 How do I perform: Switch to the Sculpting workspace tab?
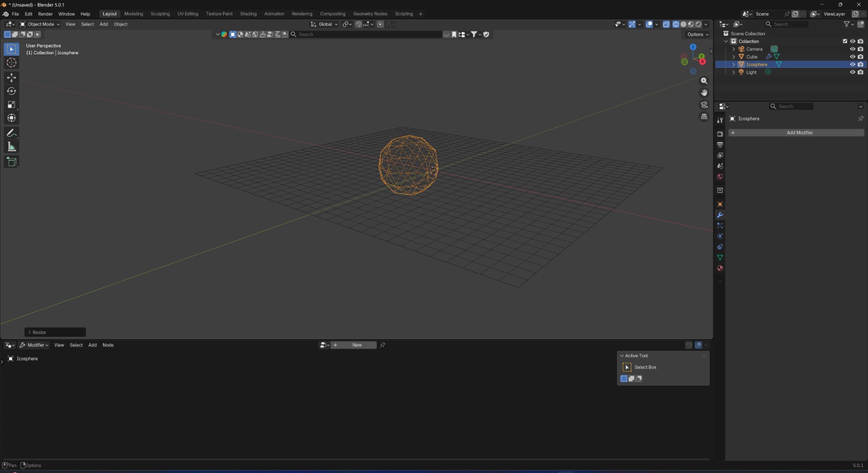160,14
